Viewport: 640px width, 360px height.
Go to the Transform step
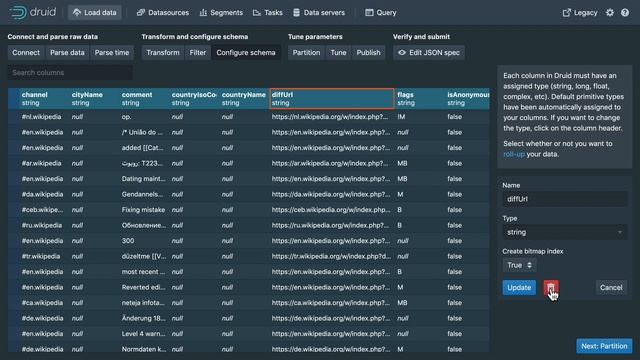pyautogui.click(x=163, y=53)
